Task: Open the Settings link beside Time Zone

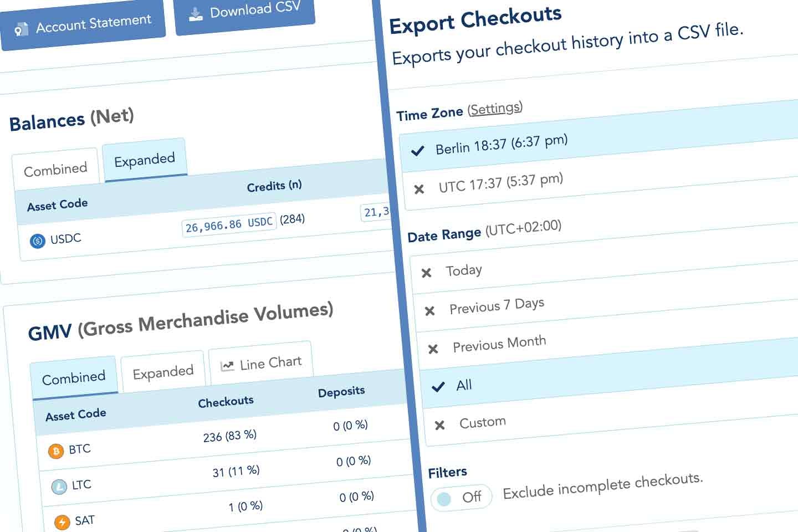Action: pos(495,108)
